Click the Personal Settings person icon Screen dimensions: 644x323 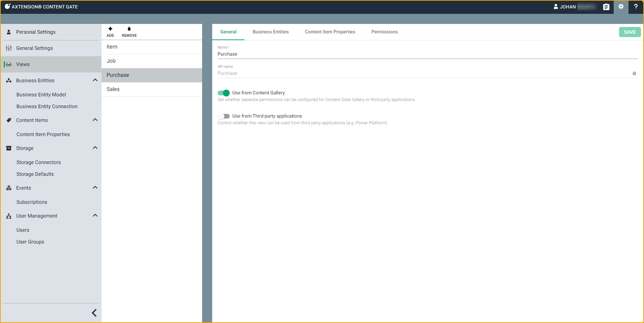tap(9, 32)
